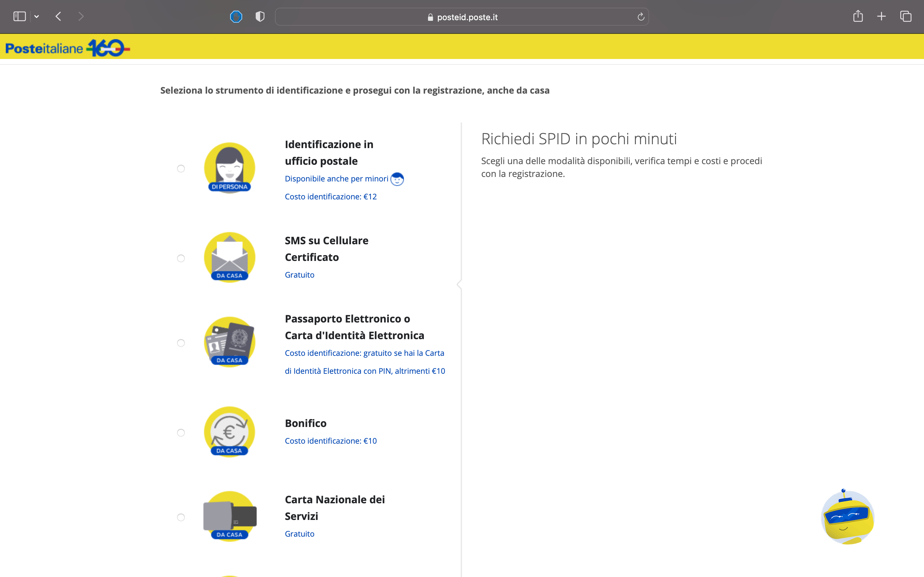924x577 pixels.
Task: Click the Gratuito link under SMS option
Action: (299, 274)
